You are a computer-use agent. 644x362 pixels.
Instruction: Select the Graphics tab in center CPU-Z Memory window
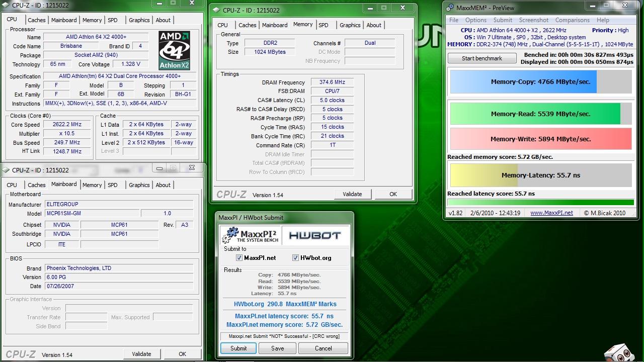[350, 25]
